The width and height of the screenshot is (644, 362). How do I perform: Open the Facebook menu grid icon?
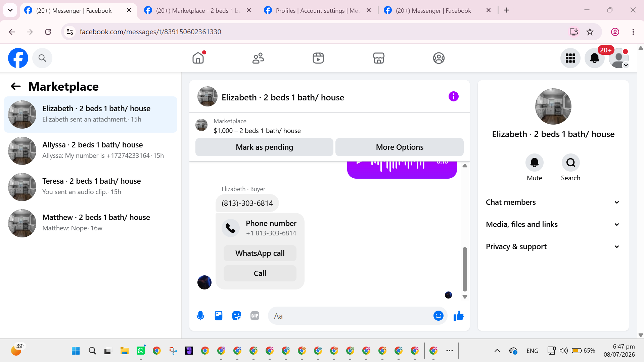coord(570,58)
